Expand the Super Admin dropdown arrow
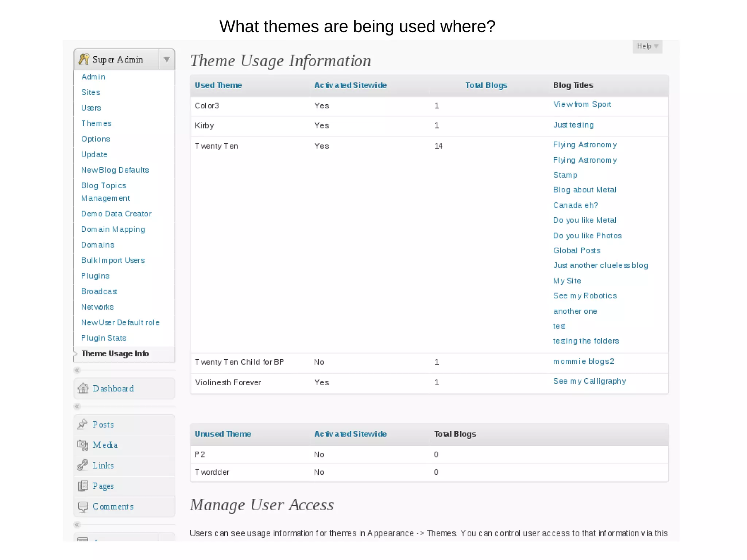747x560 pixels. [167, 59]
